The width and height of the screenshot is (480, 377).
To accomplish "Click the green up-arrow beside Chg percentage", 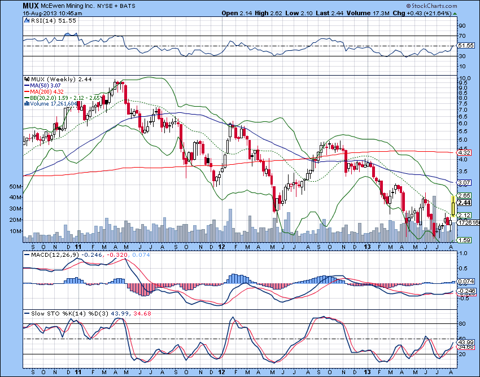I will 455,14.
